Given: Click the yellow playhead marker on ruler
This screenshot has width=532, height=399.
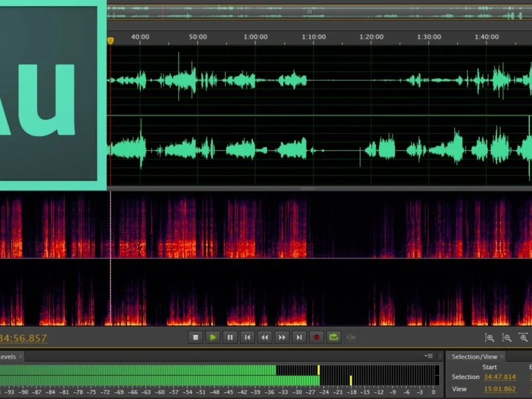Looking at the screenshot, I should click(110, 41).
